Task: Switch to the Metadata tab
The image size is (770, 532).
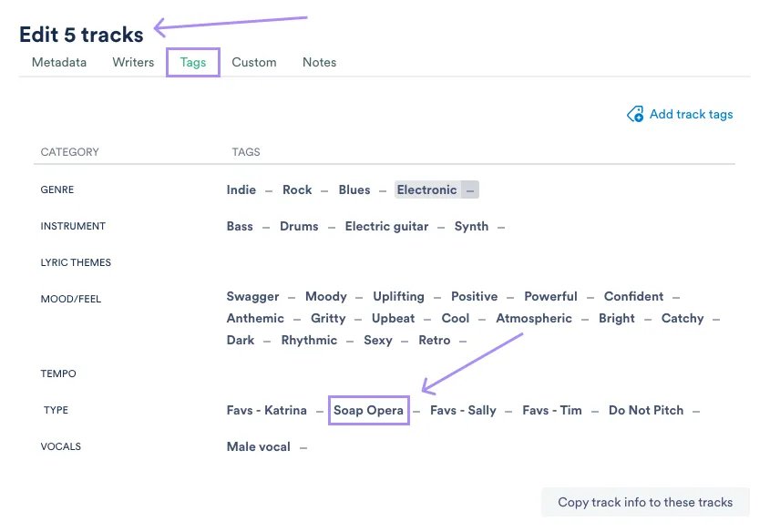Action: 58,62
